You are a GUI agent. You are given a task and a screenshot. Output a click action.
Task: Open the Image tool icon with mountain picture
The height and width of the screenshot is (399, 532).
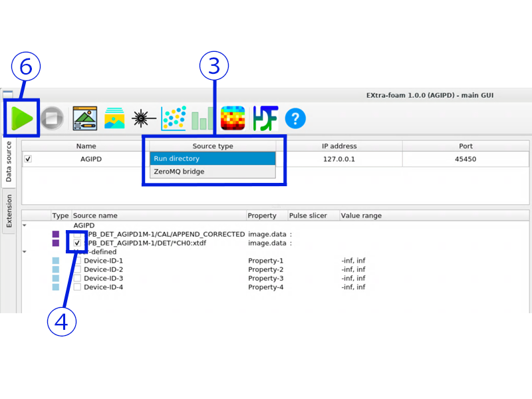click(x=85, y=118)
